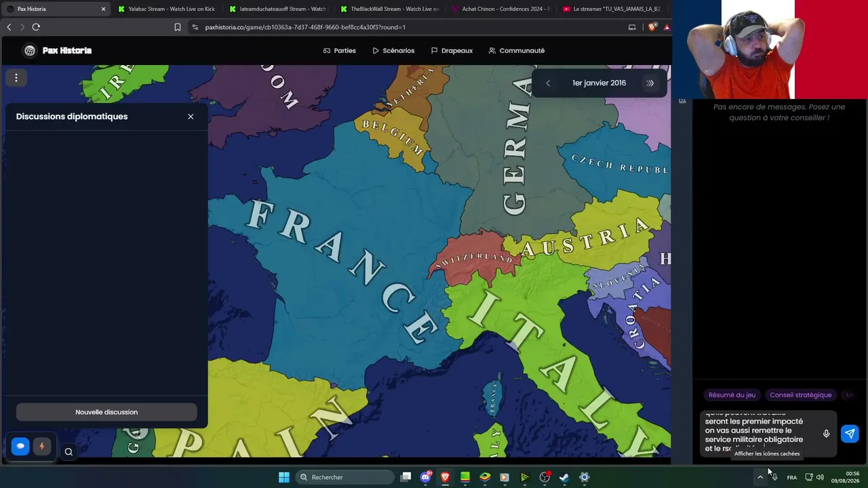868x488 pixels.
Task: Click the FRA keyboard language indicator
Action: click(x=791, y=477)
